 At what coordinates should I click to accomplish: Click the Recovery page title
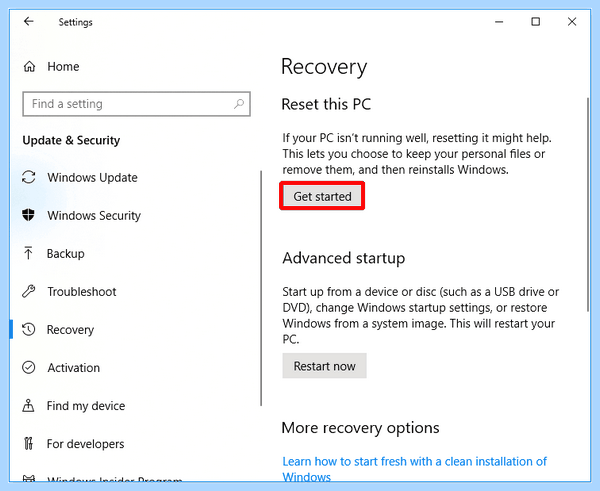(324, 67)
